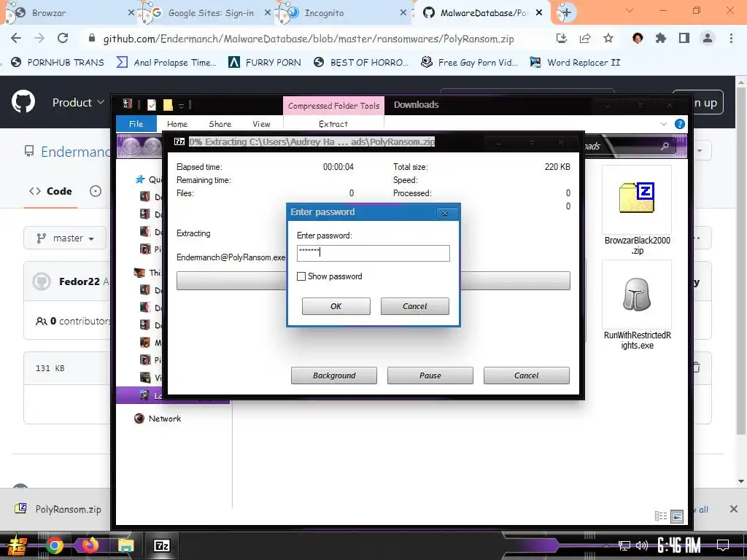
Task: Click the Explorer search magnifier icon
Action: pos(665,146)
